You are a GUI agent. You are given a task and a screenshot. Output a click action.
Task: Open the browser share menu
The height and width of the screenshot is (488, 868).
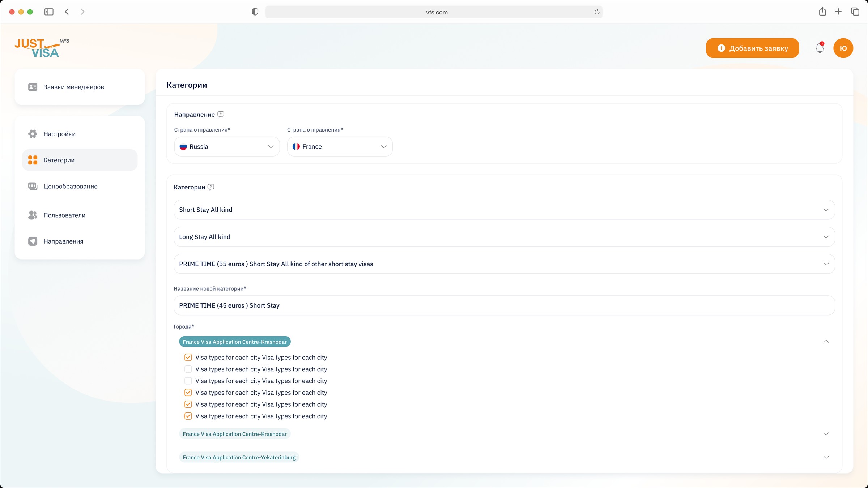tap(822, 12)
